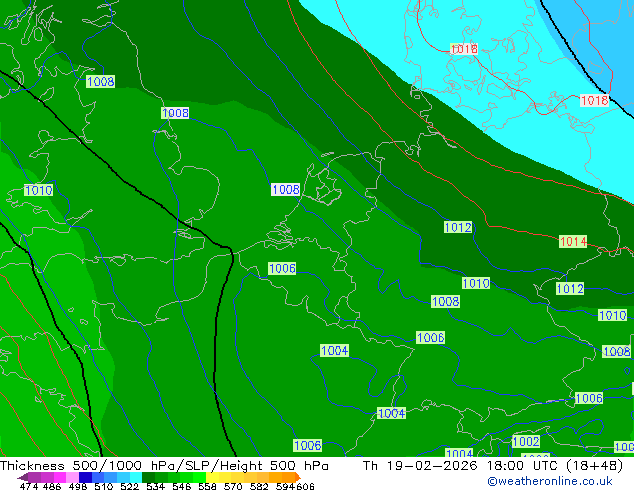Click the '474' legend value
Screen dimensions: 634x490
(29, 486)
